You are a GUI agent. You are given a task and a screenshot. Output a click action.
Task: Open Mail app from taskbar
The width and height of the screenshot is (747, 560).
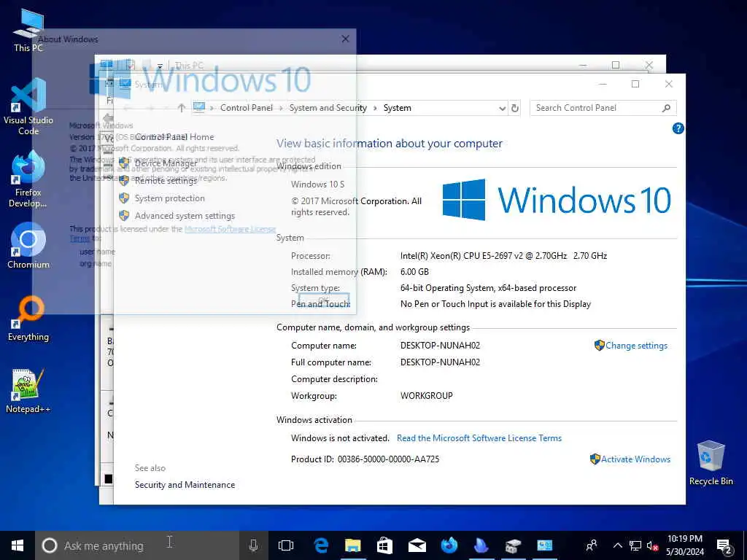417,545
